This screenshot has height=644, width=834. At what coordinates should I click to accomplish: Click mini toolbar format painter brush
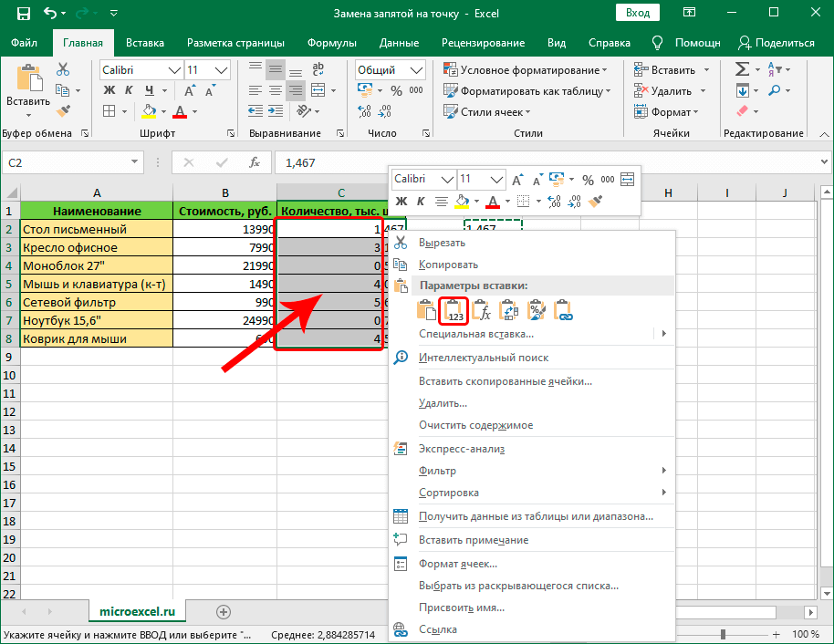pos(596,201)
